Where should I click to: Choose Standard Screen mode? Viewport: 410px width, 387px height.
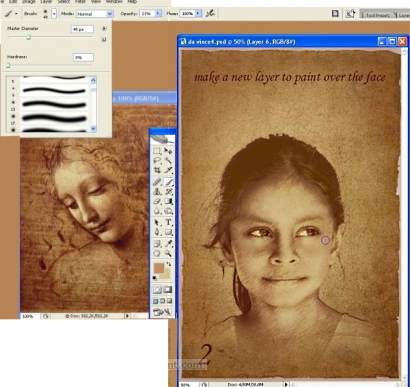156,301
